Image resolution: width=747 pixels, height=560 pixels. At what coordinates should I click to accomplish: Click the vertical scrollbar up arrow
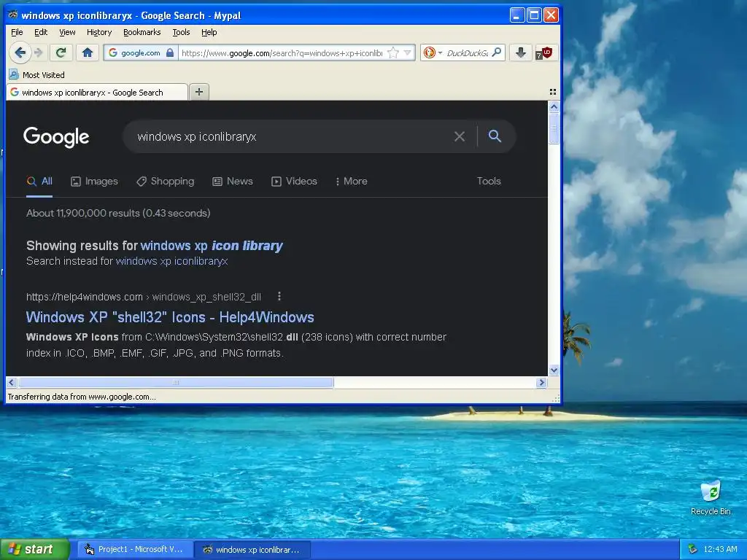pos(554,106)
